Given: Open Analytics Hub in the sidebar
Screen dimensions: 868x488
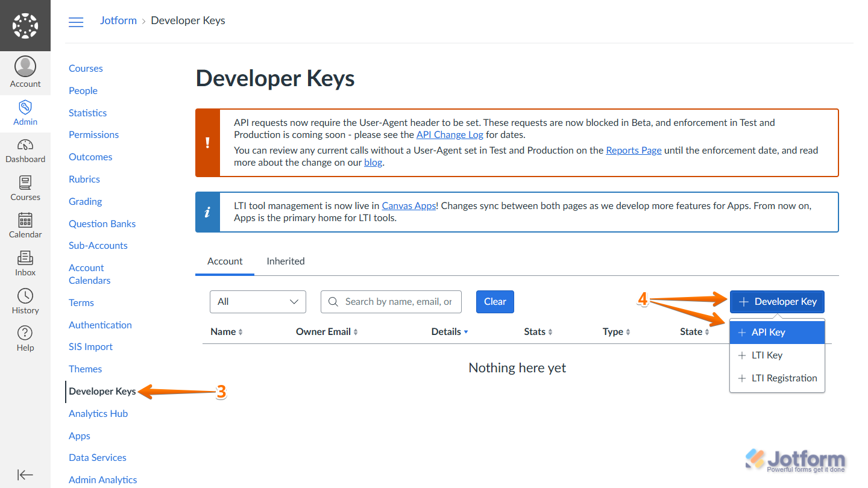Looking at the screenshot, I should pos(98,414).
